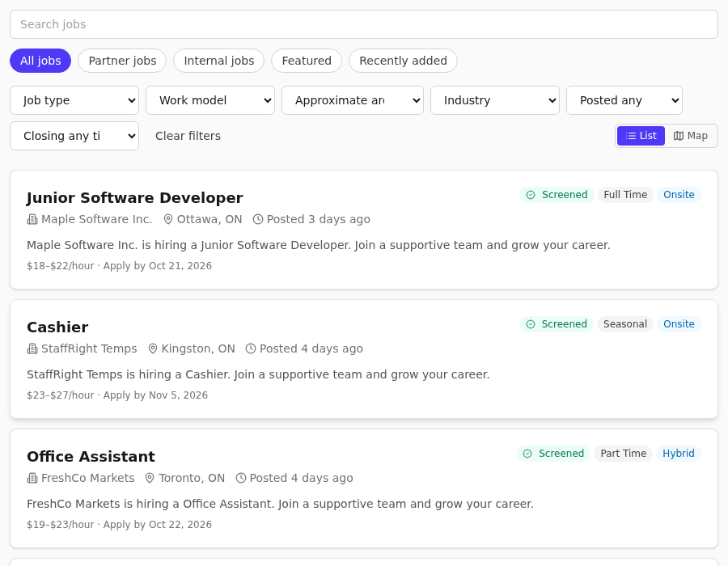Screen dimensions: 728x566
Task: Click Maple Software job description text
Action: [319, 245]
